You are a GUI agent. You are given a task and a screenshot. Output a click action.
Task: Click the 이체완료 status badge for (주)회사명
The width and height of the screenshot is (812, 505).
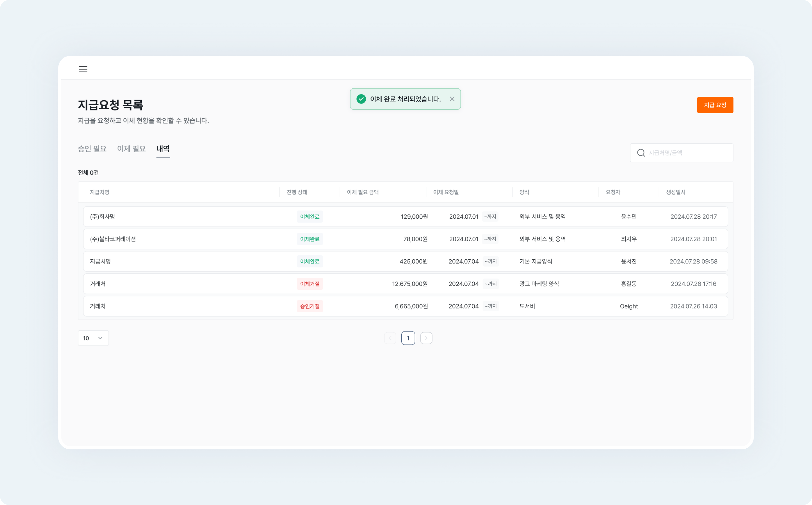(x=309, y=217)
